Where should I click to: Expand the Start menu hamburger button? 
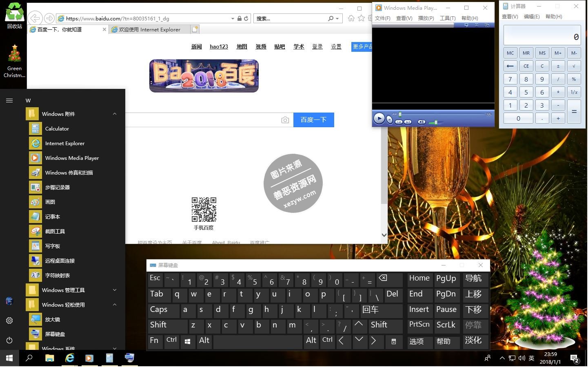click(x=9, y=100)
